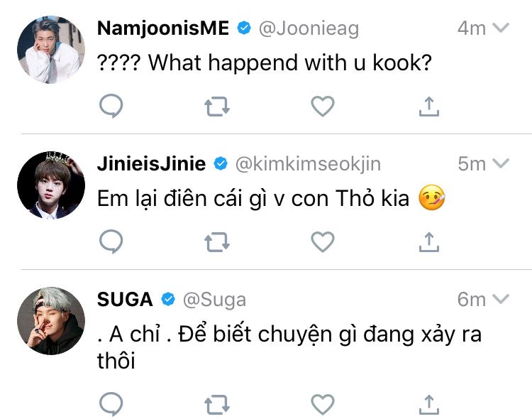Retweet JinieisJinie's tweet
532x419 pixels.
(216, 242)
